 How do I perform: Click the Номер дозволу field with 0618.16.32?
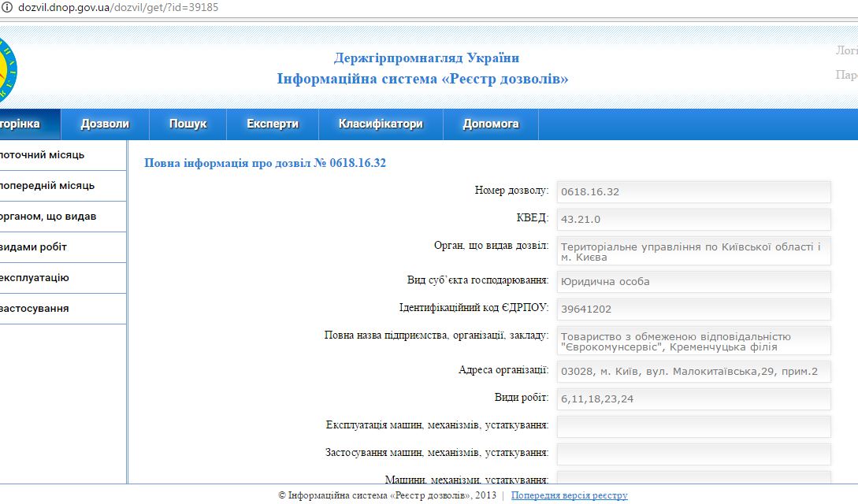(693, 191)
